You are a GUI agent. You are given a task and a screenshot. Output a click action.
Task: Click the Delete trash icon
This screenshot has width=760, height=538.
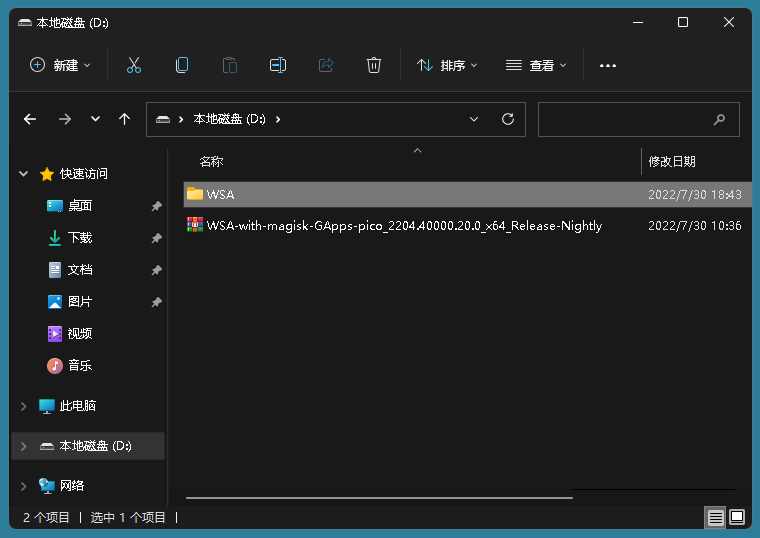coord(374,65)
